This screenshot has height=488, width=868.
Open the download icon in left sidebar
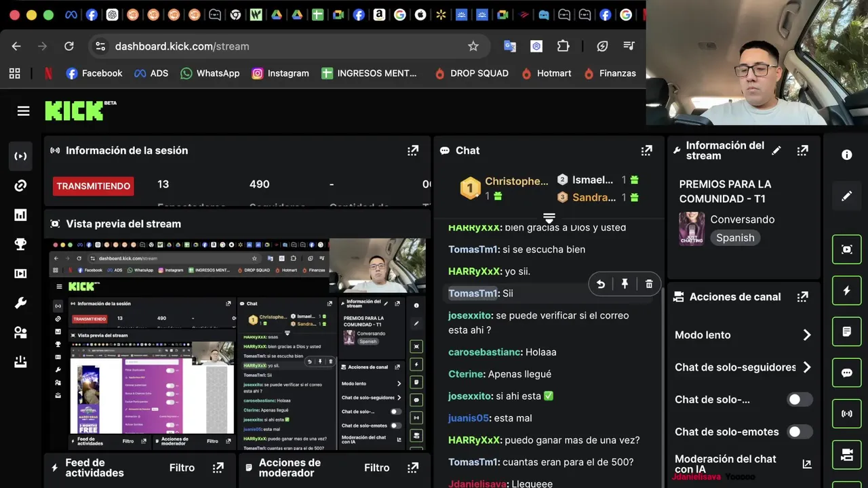(20, 362)
